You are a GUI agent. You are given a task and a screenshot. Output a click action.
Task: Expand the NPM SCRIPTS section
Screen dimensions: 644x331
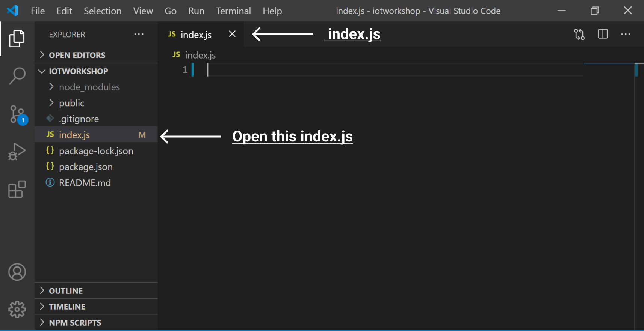(96, 323)
